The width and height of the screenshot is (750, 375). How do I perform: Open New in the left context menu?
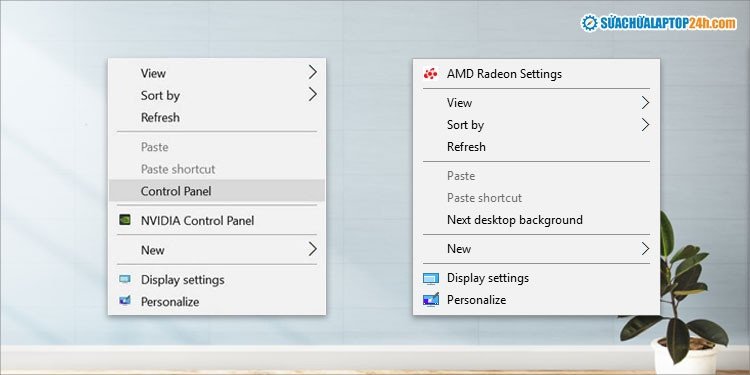(217, 250)
